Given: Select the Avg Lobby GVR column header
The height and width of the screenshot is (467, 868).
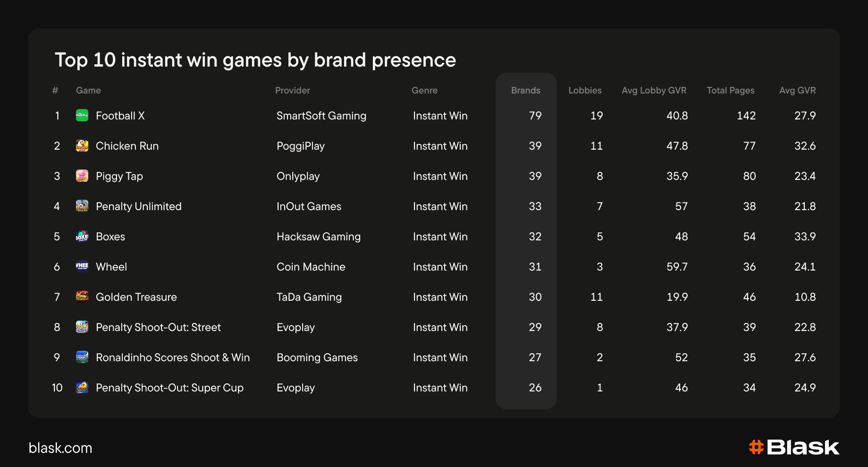Looking at the screenshot, I should click(x=654, y=90).
